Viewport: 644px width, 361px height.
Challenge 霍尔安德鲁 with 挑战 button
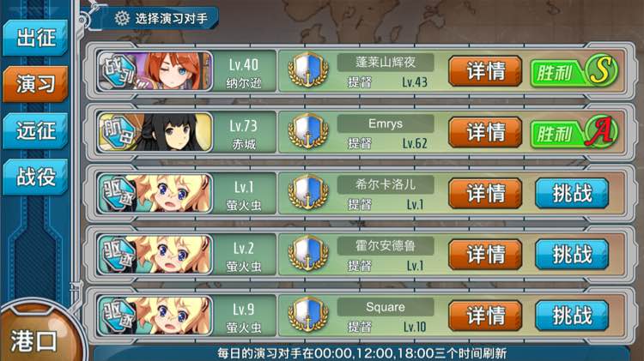[x=572, y=255]
